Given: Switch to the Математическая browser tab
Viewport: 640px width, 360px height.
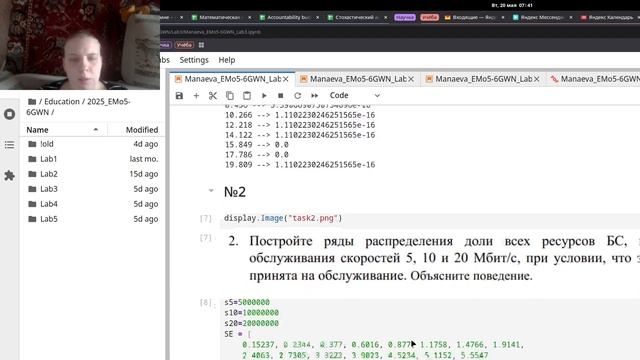Looking at the screenshot, I should [x=221, y=17].
